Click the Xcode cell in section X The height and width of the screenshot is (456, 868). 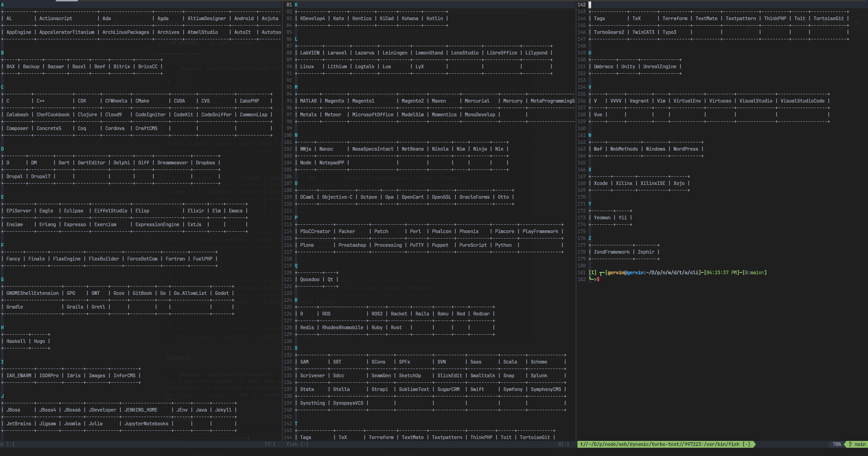pos(601,183)
